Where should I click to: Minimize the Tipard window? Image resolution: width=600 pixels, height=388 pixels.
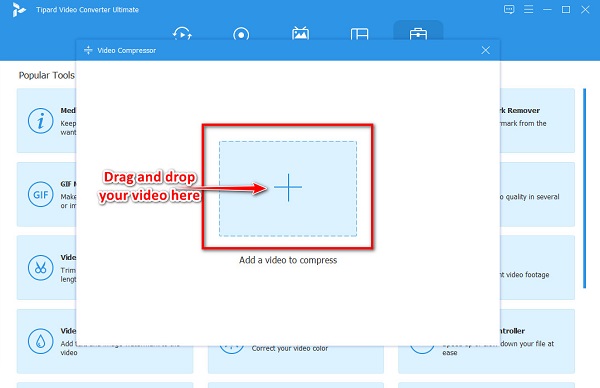[x=547, y=10]
